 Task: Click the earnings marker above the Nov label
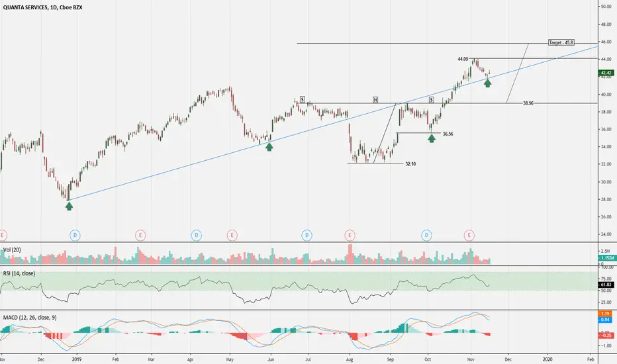coord(469,236)
